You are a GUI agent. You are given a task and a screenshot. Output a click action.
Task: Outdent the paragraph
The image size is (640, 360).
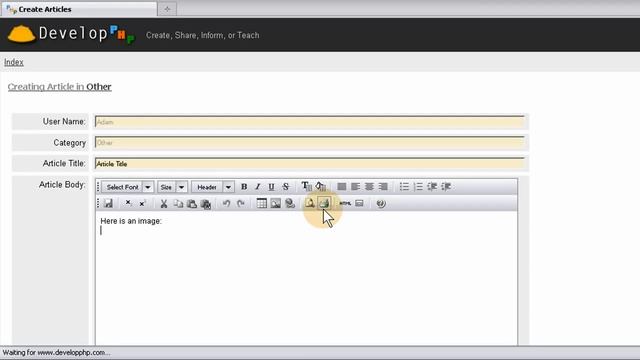click(x=432, y=187)
